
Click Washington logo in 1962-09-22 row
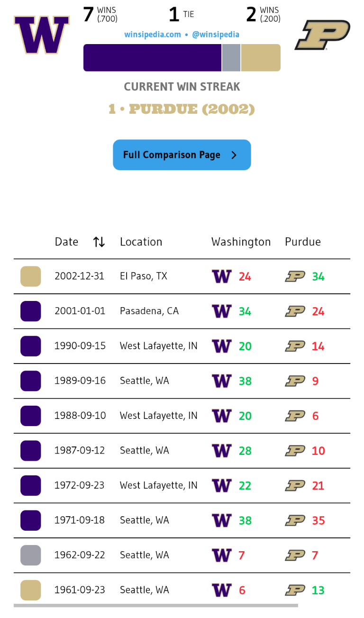point(221,555)
